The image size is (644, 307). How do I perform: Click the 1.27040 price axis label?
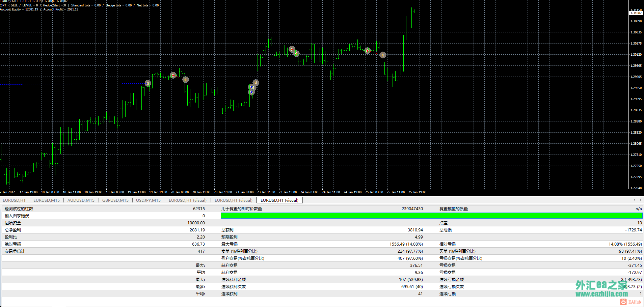tap(636, 188)
